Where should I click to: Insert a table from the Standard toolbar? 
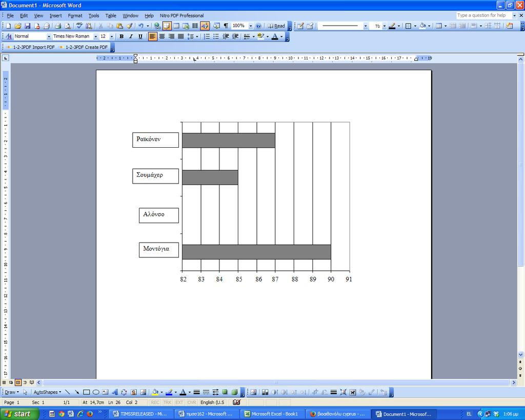[176, 26]
